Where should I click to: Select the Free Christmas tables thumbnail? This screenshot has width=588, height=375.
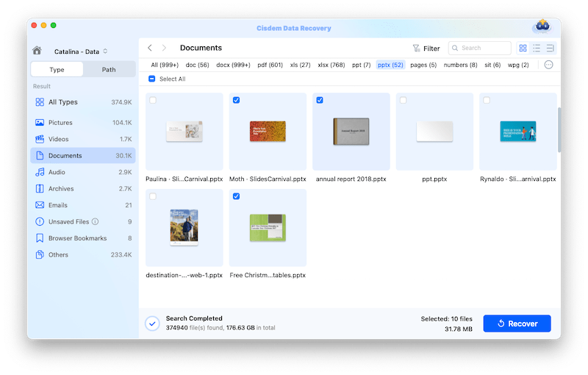268,228
